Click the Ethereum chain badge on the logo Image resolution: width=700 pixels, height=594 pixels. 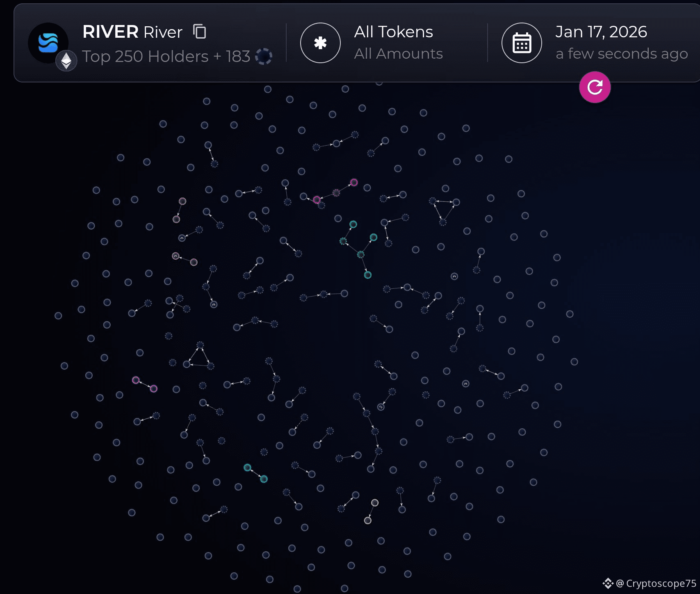point(66,61)
